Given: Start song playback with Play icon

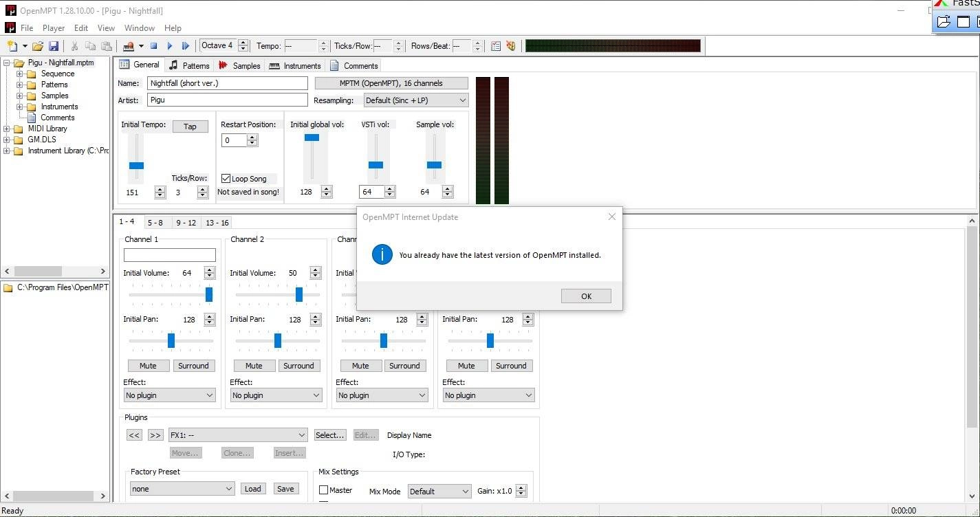Looking at the screenshot, I should coord(170,46).
